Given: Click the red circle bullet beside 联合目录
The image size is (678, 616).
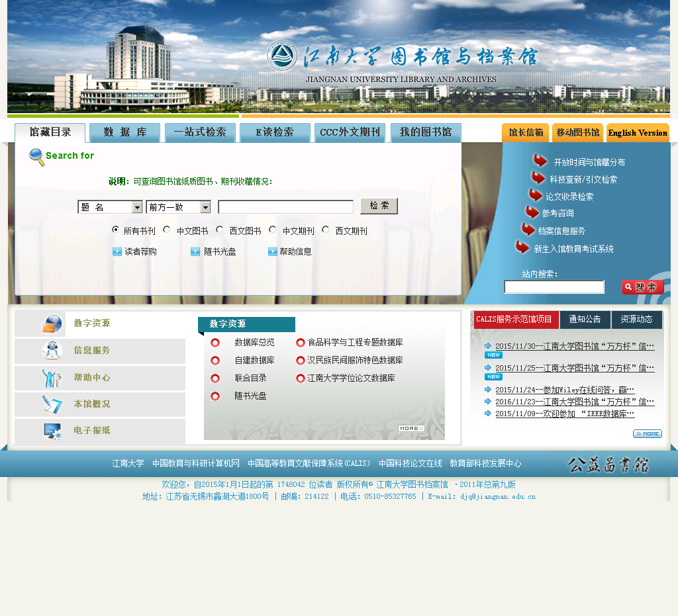Looking at the screenshot, I should [x=215, y=378].
